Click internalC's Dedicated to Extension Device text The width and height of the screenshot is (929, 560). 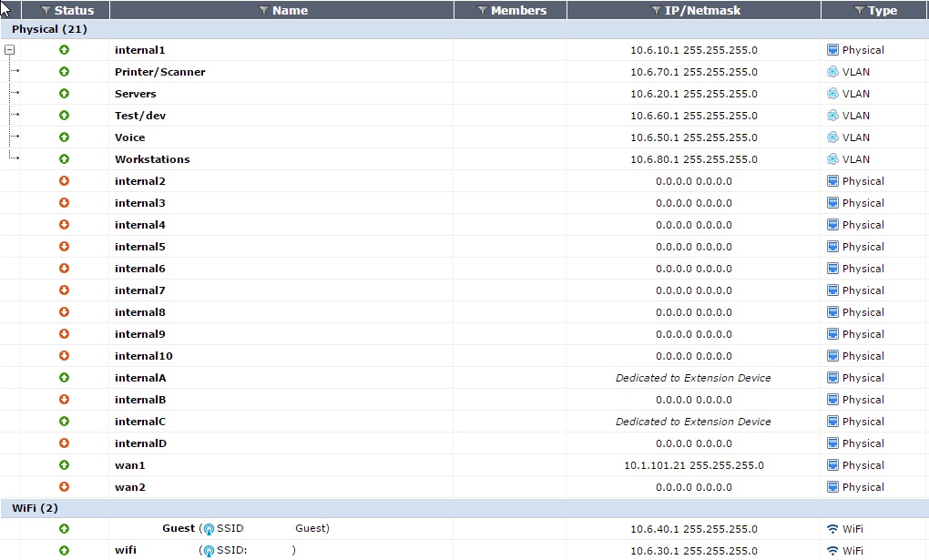pyautogui.click(x=693, y=422)
